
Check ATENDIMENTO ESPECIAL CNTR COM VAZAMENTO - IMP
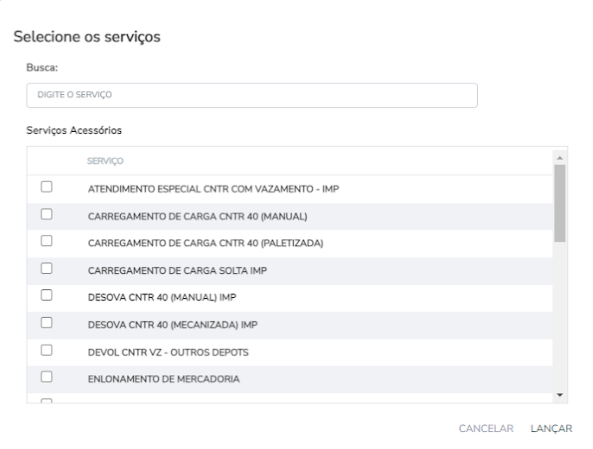pos(47,186)
